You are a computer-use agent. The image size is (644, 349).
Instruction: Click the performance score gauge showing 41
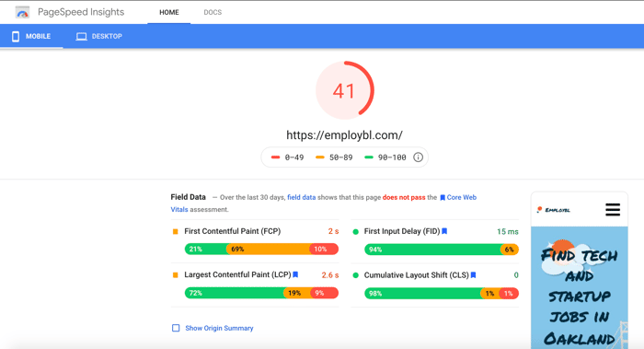coord(345,90)
